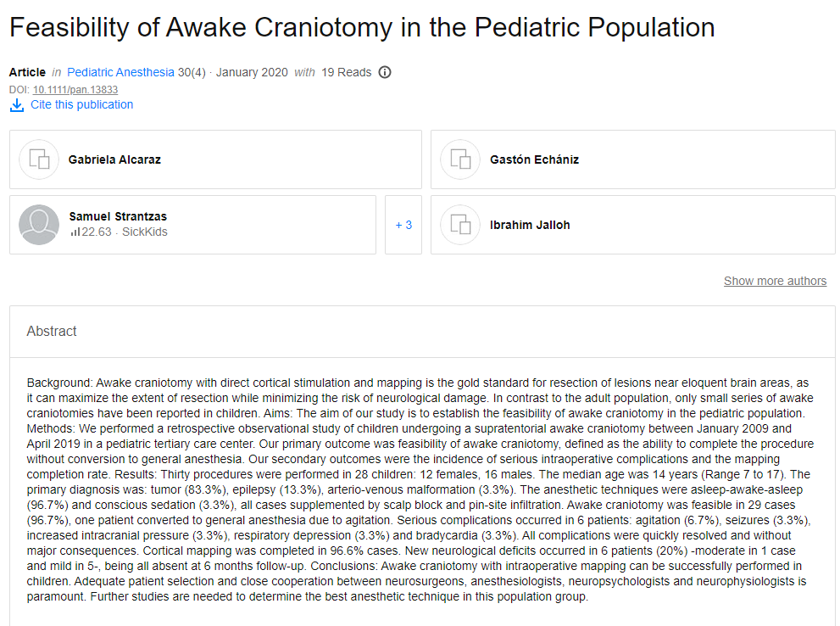840x626 pixels.
Task: Click Cite this publication
Action: pos(81,105)
